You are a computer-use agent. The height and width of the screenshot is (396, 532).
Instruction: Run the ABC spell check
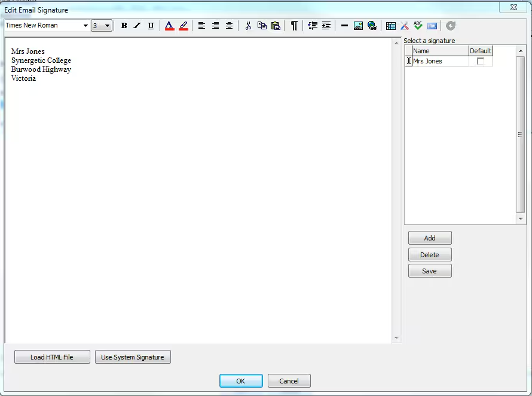point(418,26)
